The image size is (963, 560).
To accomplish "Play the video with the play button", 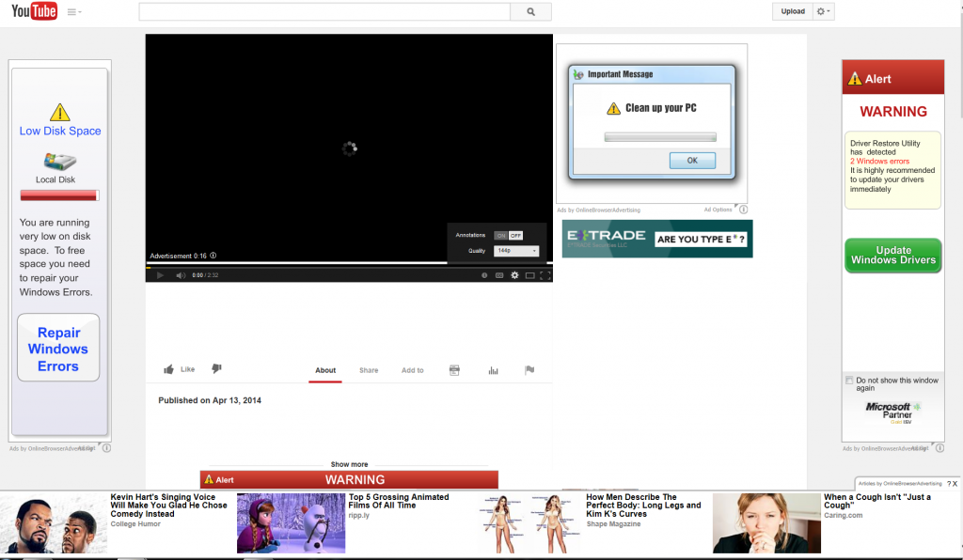I will (x=160, y=275).
